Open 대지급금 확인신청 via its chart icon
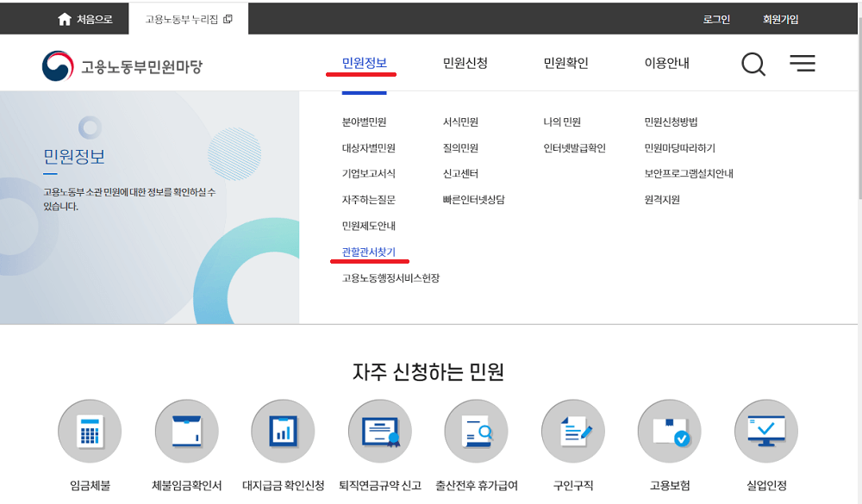The height and width of the screenshot is (504, 862). click(x=283, y=431)
